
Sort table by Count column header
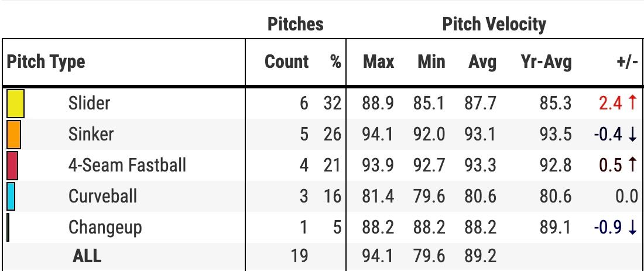coord(286,61)
